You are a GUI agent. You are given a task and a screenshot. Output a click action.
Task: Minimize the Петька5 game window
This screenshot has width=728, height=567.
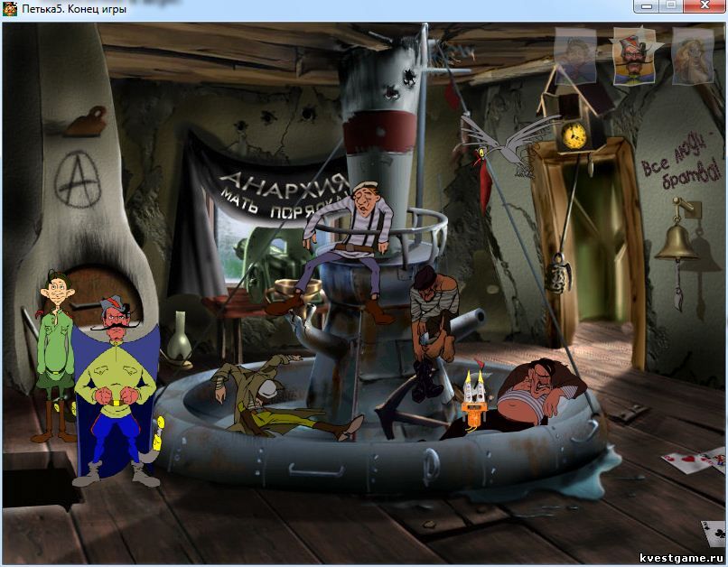647,6
